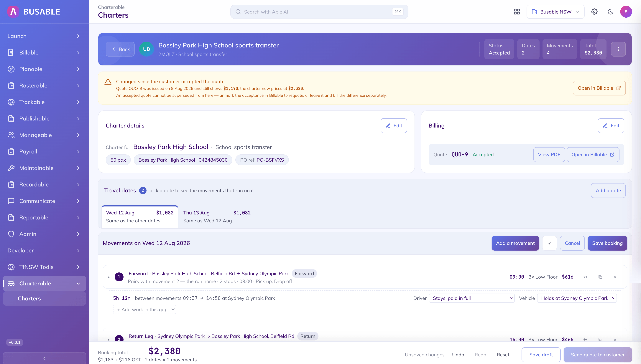Open the user avatar menu

[x=626, y=12]
